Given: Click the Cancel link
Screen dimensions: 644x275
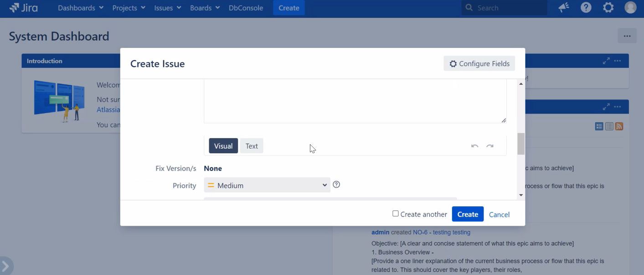Looking at the screenshot, I should click(499, 214).
